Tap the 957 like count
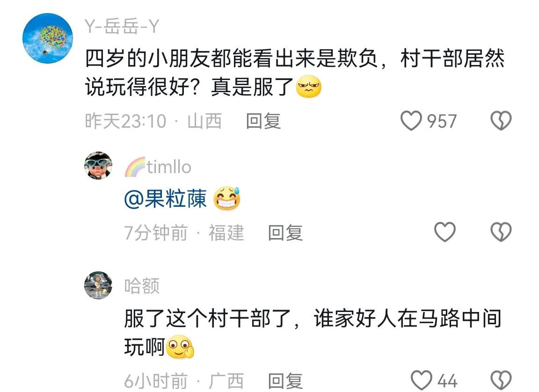Screen dimensions: 539x392 pos(442,121)
